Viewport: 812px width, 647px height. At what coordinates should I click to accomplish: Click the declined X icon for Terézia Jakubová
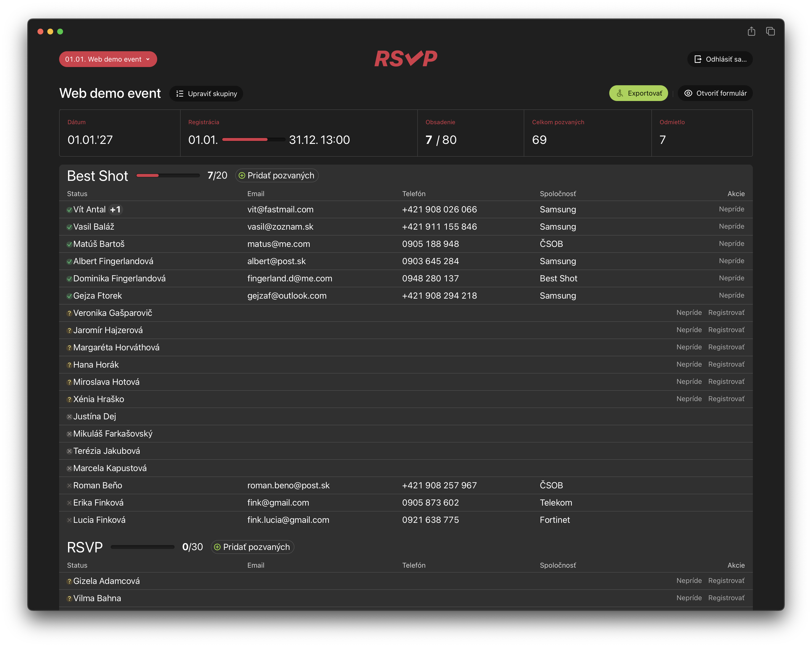coord(69,451)
